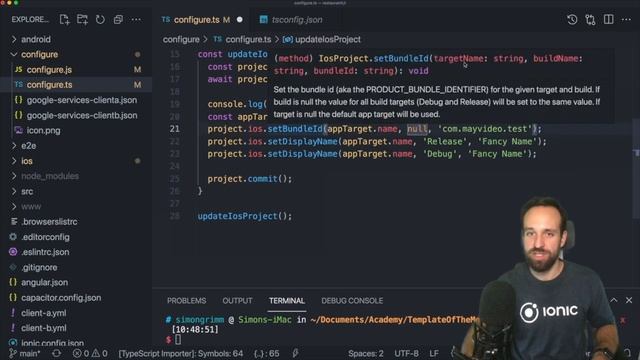Collapse all folders in Explorer
This screenshot has height=360, width=640.
click(x=118, y=20)
